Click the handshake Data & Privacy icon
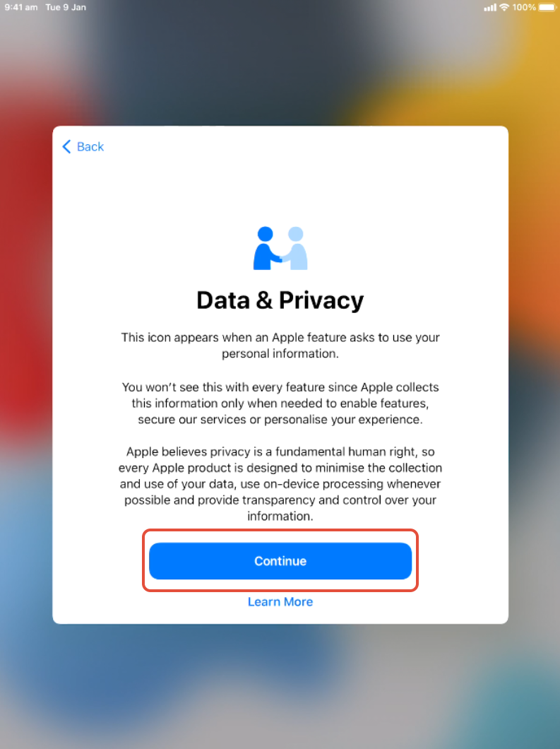560x749 pixels. coord(280,249)
